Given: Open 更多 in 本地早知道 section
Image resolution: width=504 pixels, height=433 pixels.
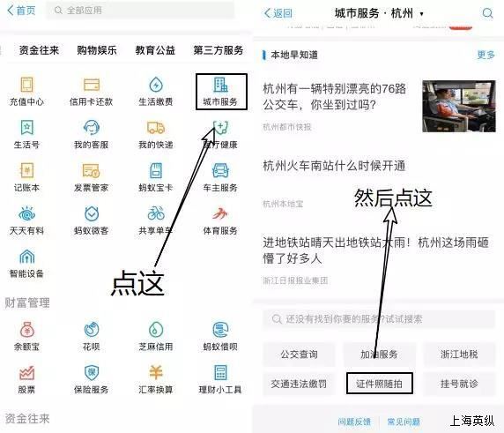Looking at the screenshot, I should click(485, 55).
